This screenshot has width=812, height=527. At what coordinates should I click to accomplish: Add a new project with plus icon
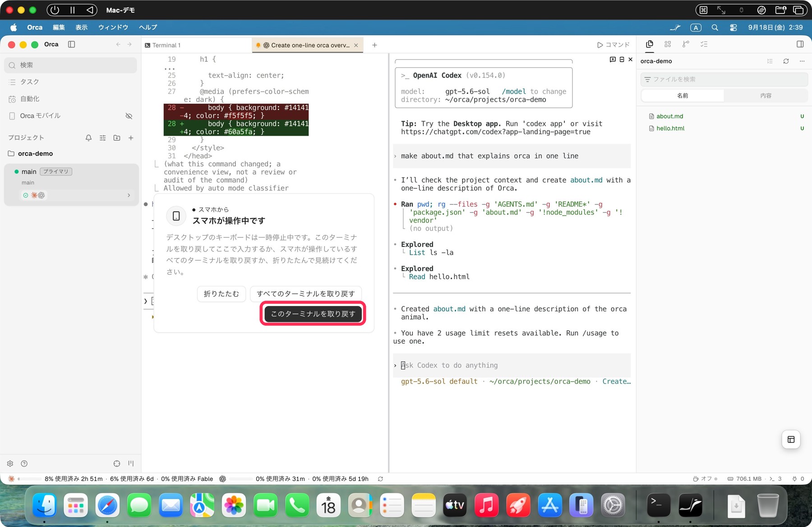[x=131, y=138]
